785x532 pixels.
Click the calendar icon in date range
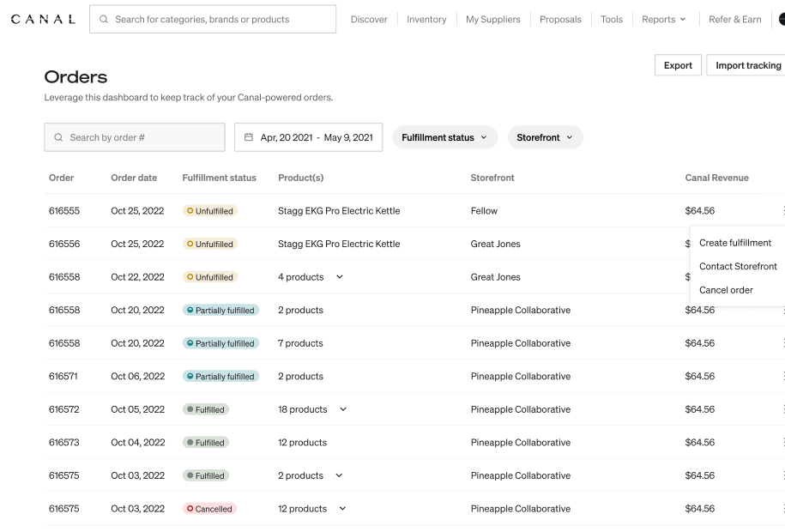pos(248,137)
